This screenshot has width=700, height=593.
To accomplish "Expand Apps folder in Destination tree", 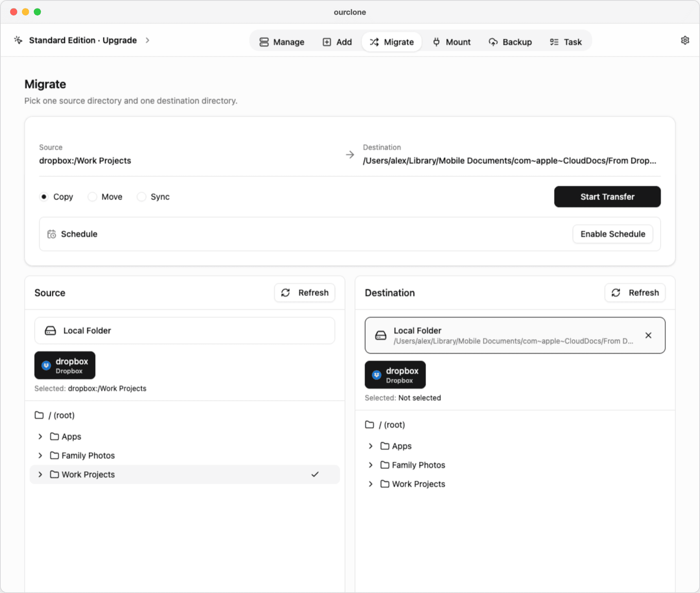I will coord(371,446).
